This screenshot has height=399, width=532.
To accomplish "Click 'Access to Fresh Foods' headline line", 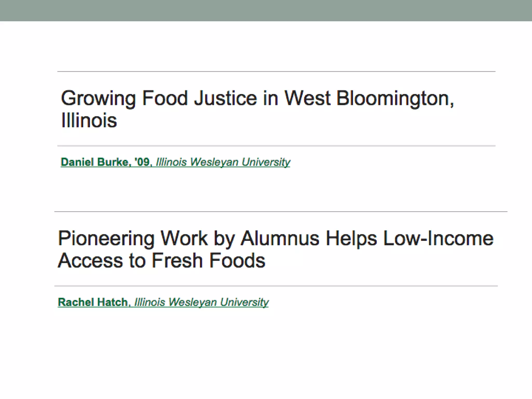I will 162,261.
